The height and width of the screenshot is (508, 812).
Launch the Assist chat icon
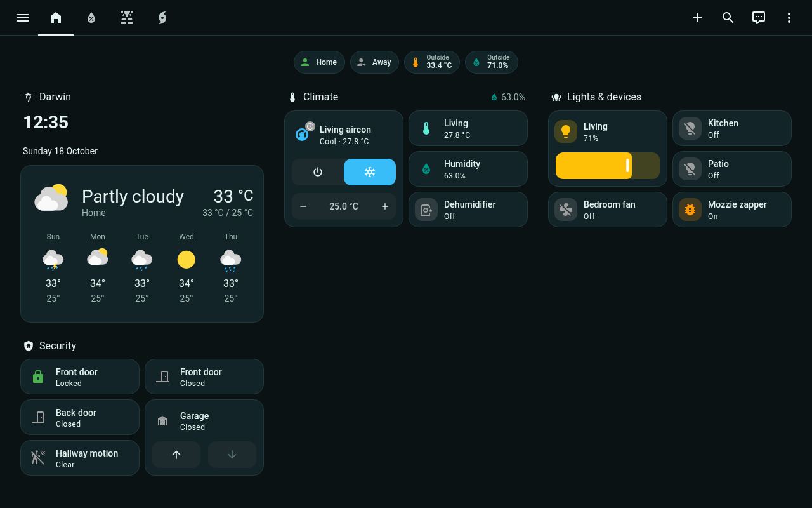pyautogui.click(x=759, y=18)
